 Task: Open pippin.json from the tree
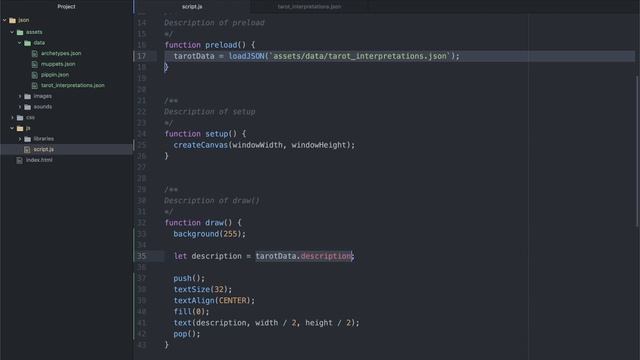tap(55, 74)
